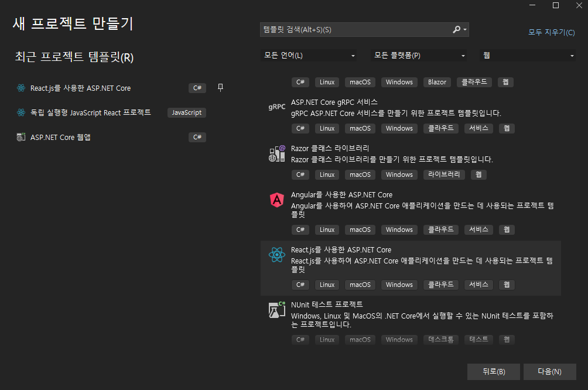Open recent template ASP.NET Core 웹앱

click(x=60, y=137)
